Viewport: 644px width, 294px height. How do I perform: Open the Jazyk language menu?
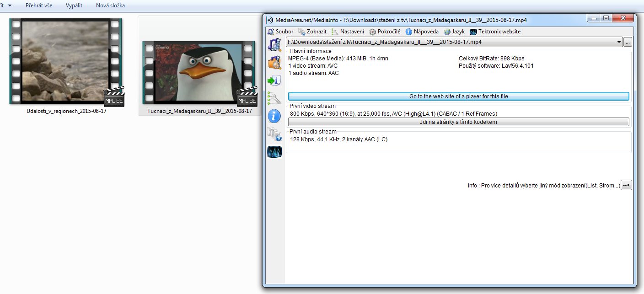tap(454, 32)
